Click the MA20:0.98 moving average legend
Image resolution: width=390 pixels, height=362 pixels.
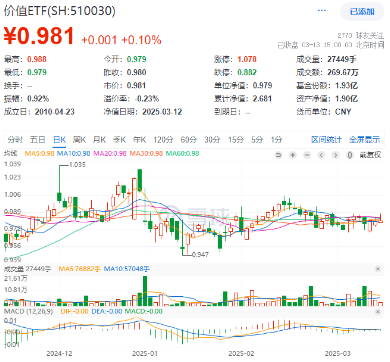coord(110,154)
